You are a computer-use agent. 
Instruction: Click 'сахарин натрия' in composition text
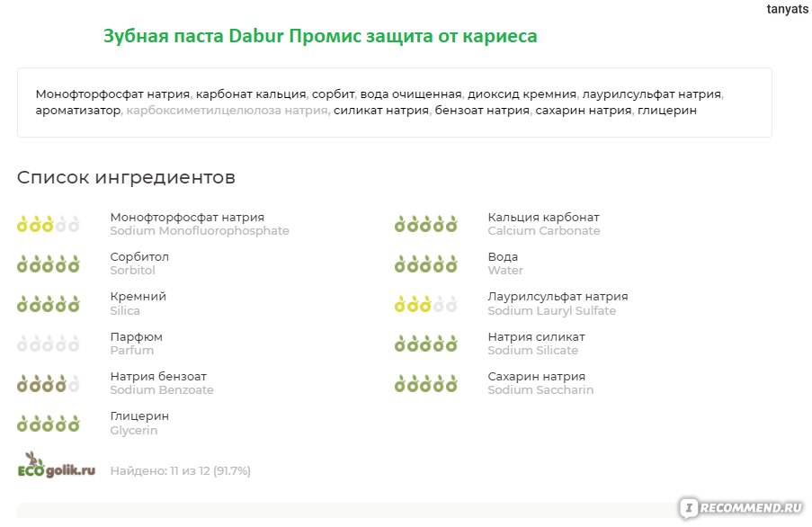[x=583, y=111]
